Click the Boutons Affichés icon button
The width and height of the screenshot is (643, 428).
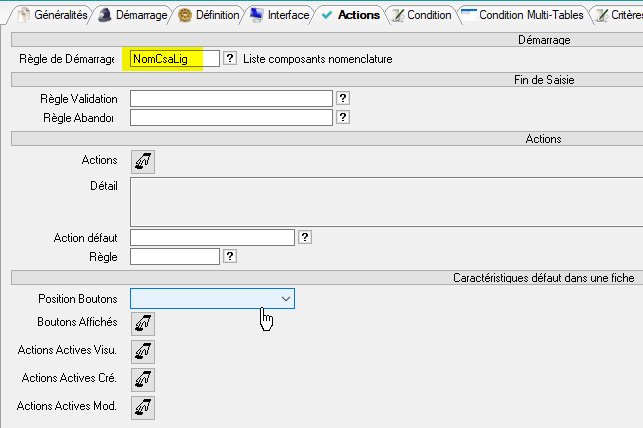click(x=143, y=323)
